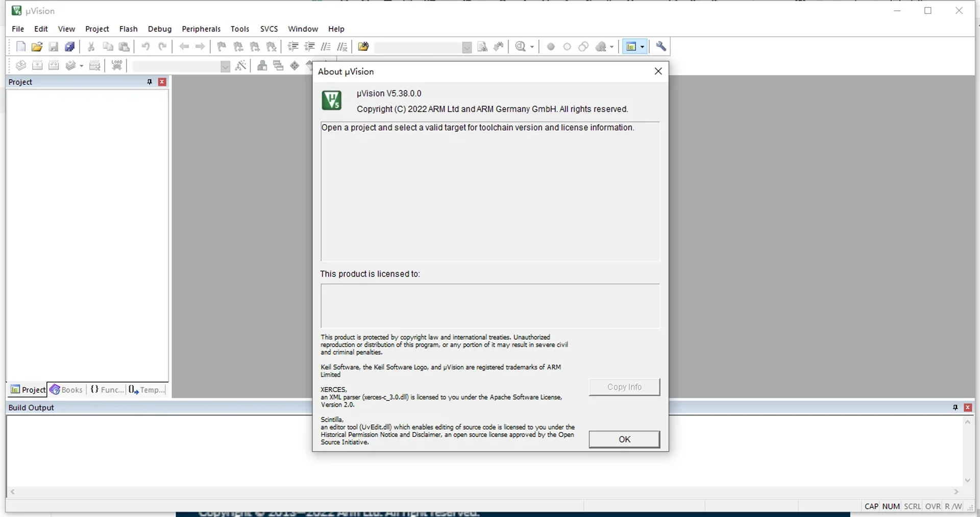Image resolution: width=980 pixels, height=517 pixels.
Task: Switch to the Books tab
Action: click(66, 390)
